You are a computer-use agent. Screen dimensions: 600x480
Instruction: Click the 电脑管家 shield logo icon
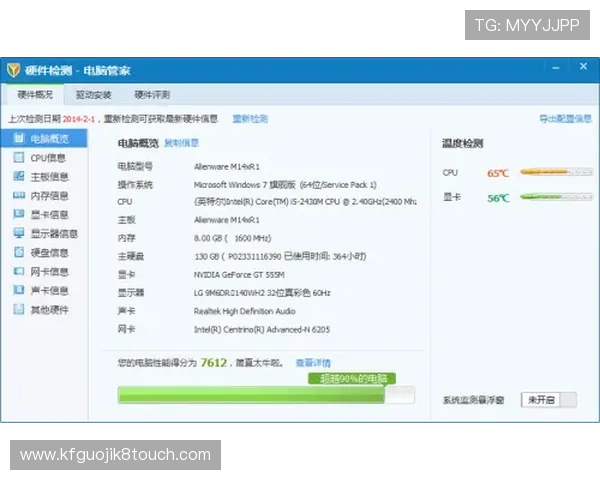click(x=13, y=70)
